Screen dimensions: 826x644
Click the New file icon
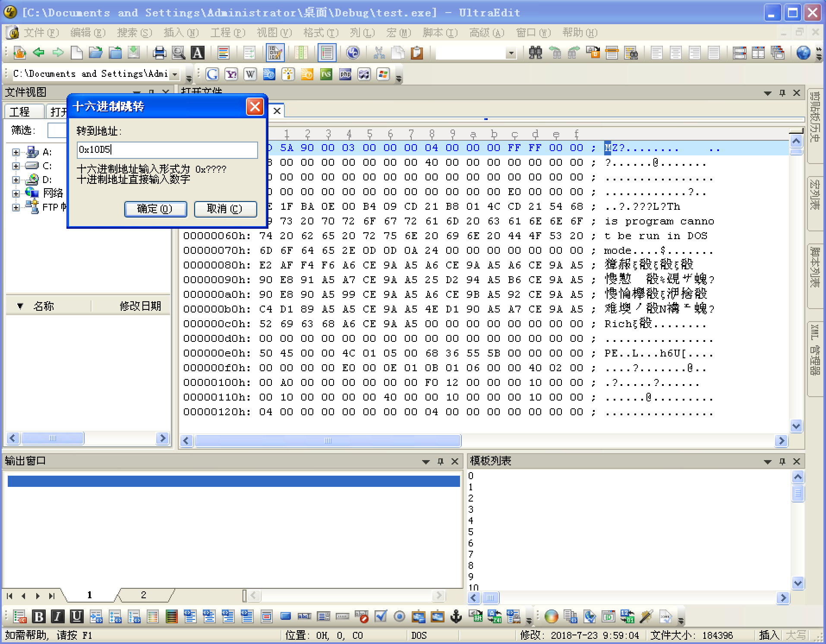click(x=77, y=53)
